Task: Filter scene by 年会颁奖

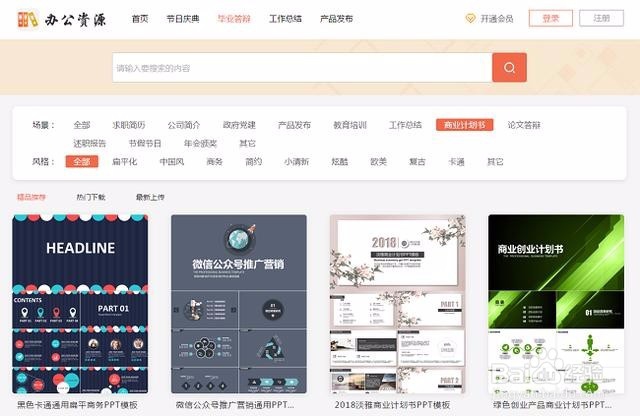Action: click(200, 143)
